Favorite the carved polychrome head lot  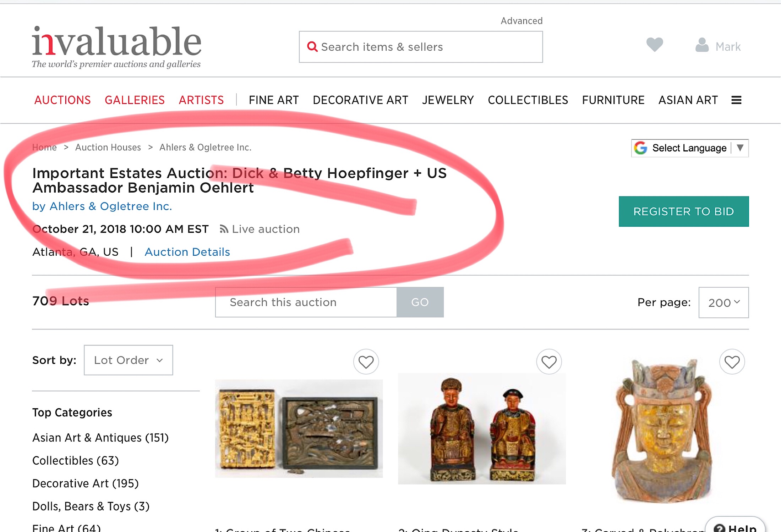732,362
